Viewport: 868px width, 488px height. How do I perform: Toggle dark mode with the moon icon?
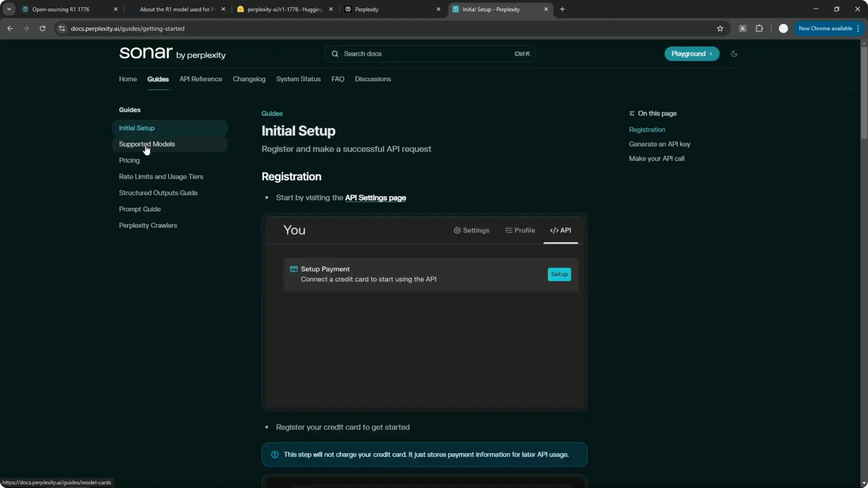coord(734,54)
